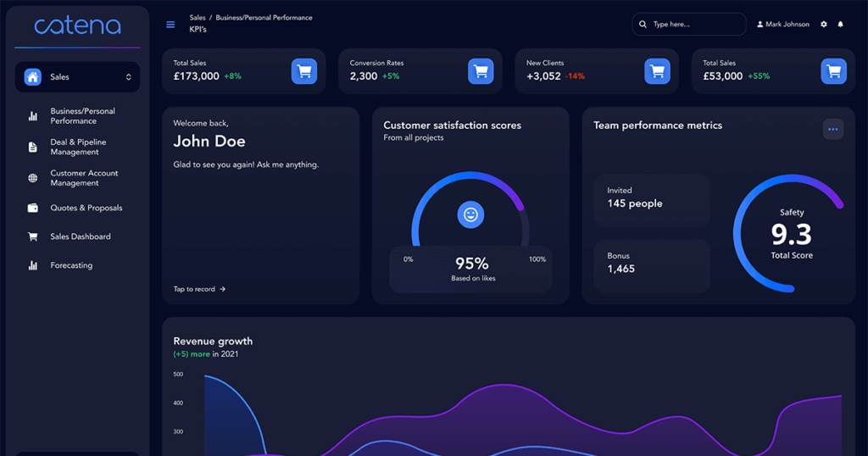Click the 400 y-axis label
Viewport: 868px width, 456px height.
click(178, 403)
